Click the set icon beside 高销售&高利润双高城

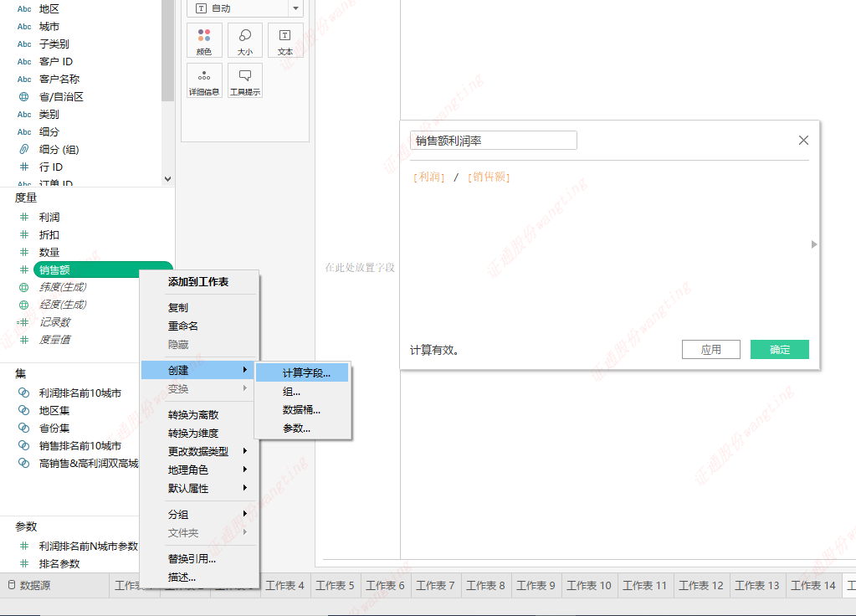tap(24, 463)
